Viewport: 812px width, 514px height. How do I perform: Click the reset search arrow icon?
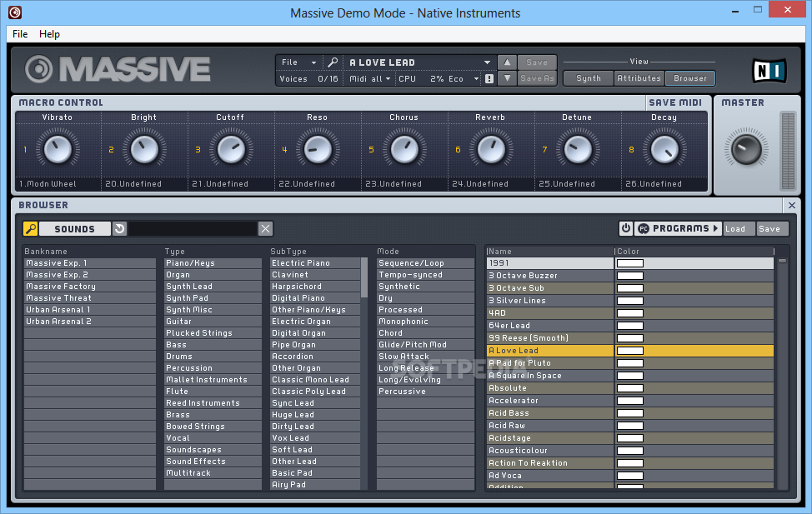click(119, 229)
